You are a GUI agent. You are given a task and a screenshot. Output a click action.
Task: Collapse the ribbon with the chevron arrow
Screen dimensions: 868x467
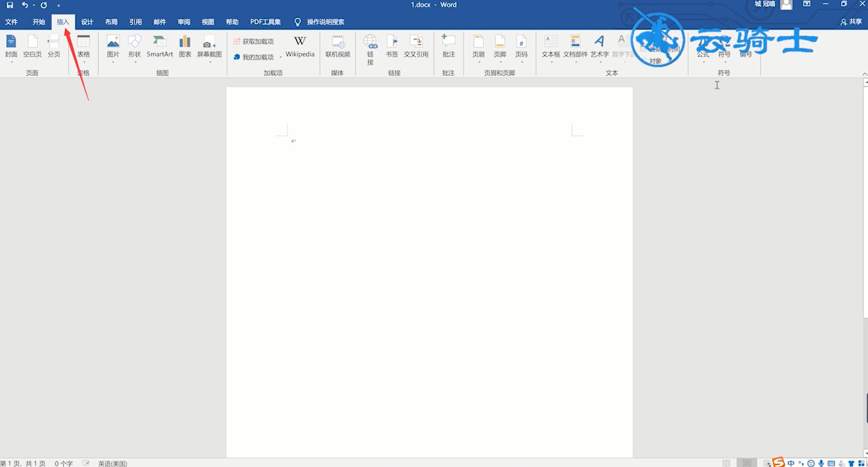click(864, 74)
